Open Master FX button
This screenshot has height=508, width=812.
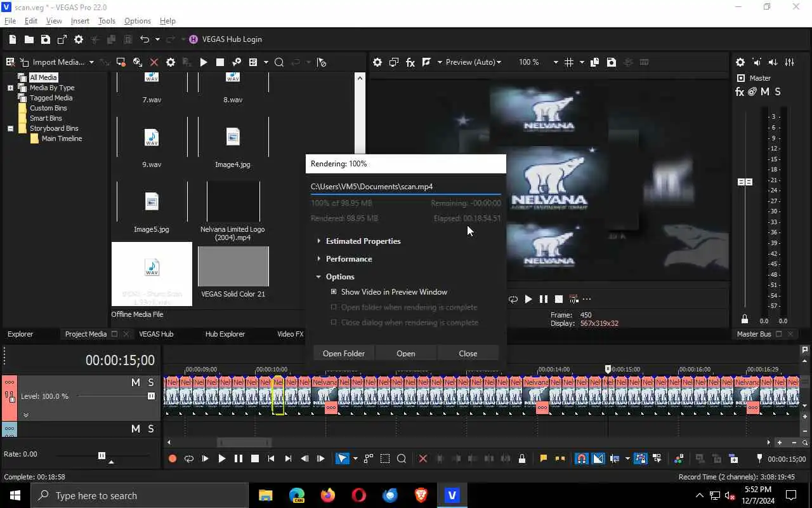tap(740, 91)
